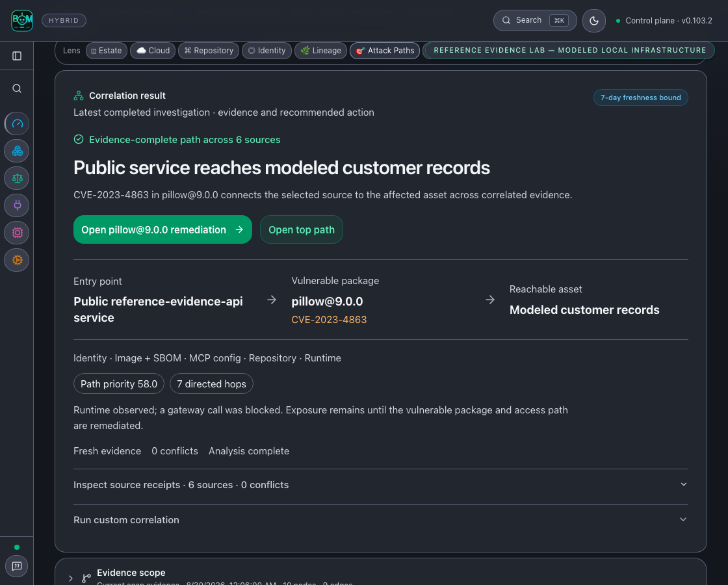Click the evidence-complete checkmark icon
This screenshot has width=728, height=585.
click(x=79, y=139)
